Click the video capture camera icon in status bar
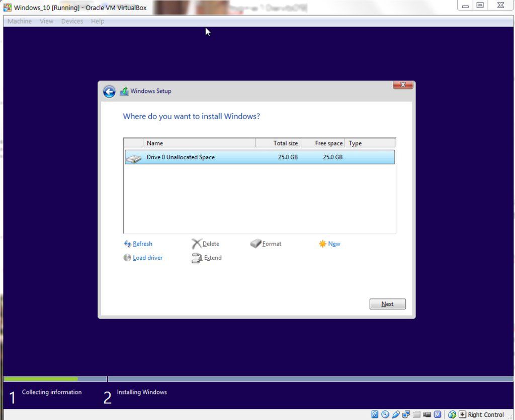The height and width of the screenshot is (420, 515). [427, 414]
